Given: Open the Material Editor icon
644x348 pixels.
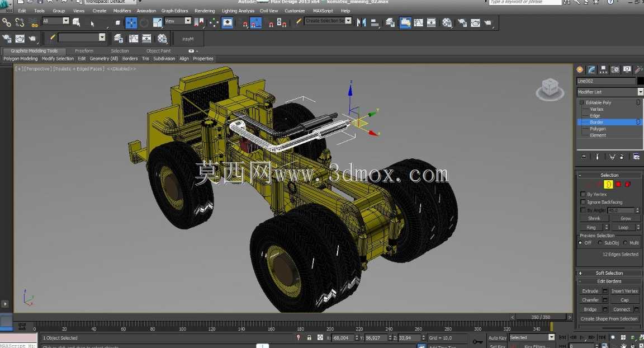Looking at the screenshot, I should pyautogui.click(x=447, y=22).
